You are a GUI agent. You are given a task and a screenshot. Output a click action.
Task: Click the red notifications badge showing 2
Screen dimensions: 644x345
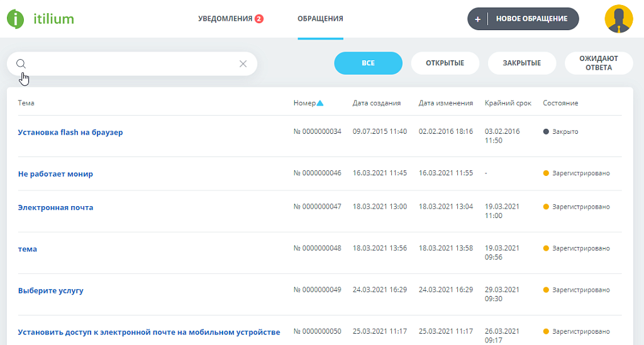(259, 19)
